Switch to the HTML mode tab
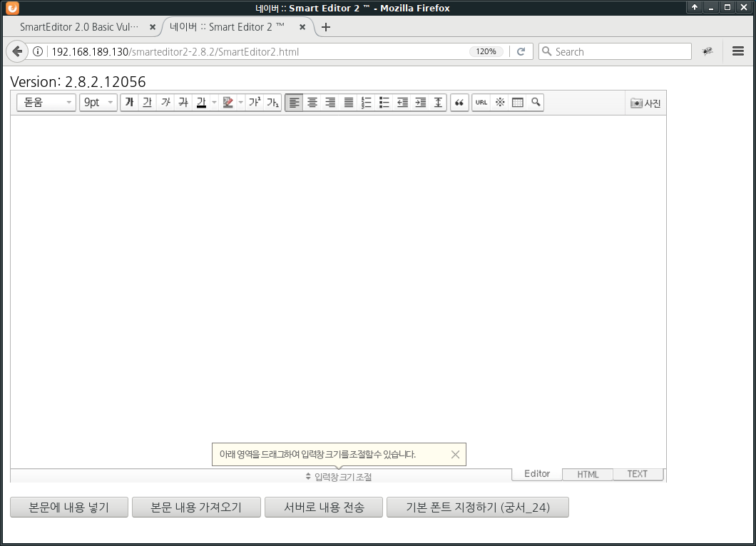Image resolution: width=756 pixels, height=546 pixels. (x=588, y=474)
